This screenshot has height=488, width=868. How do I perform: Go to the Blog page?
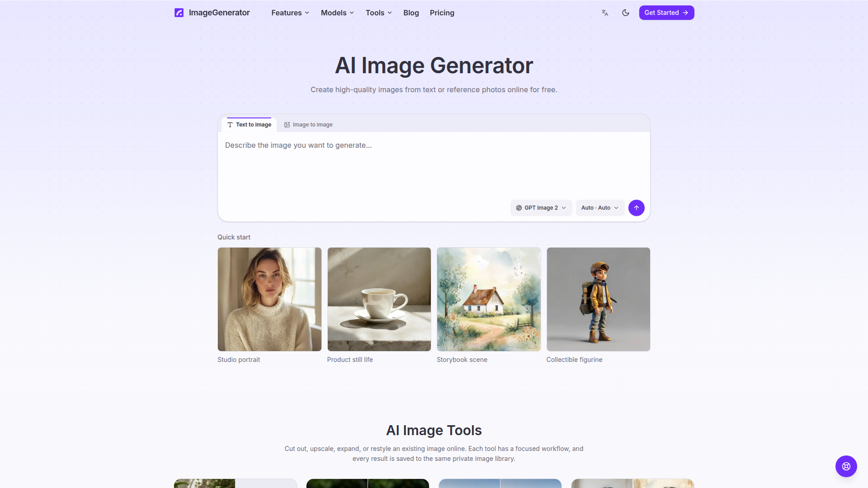(411, 13)
